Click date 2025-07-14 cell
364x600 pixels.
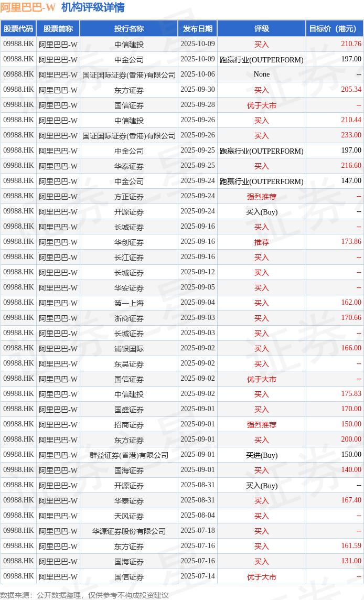[198, 576]
